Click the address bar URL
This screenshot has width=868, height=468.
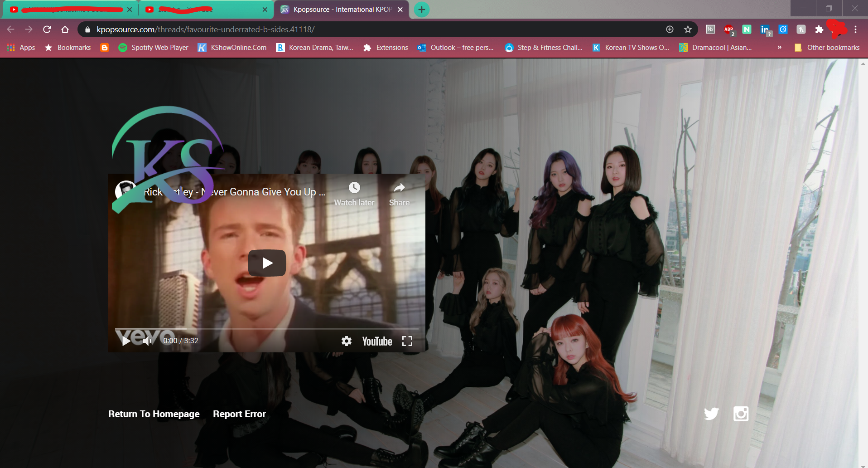pos(206,29)
